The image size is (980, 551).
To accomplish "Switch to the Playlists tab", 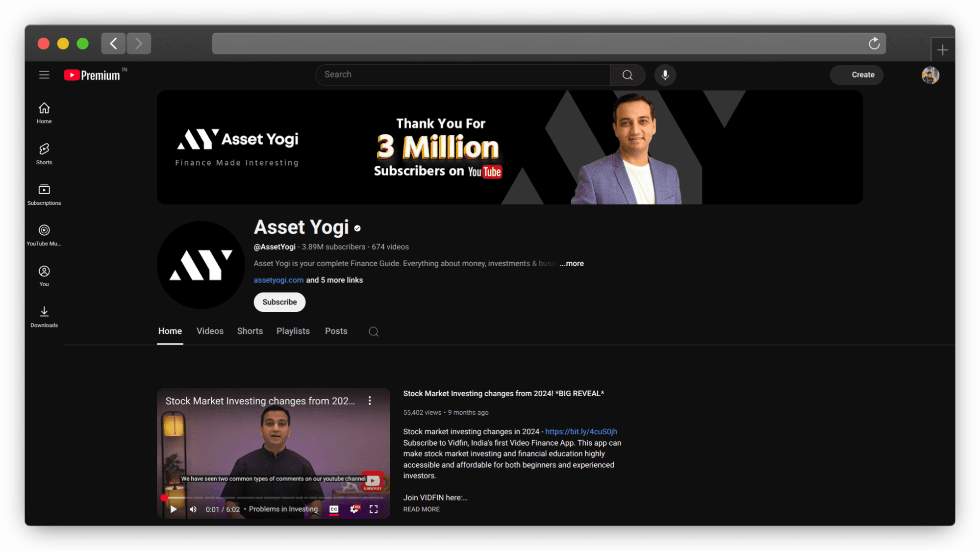I will tap(293, 331).
